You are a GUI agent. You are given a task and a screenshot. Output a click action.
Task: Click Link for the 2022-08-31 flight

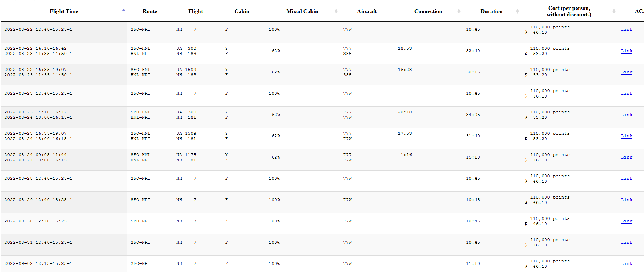[x=626, y=243]
